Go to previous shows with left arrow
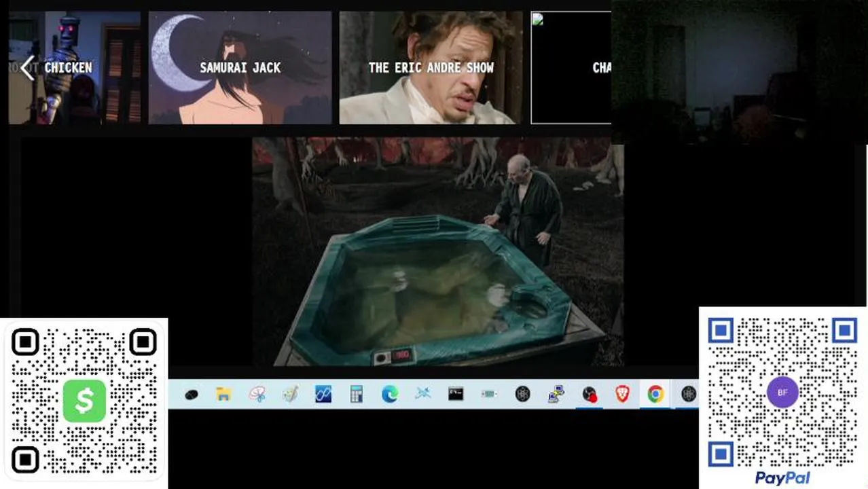Viewport: 868px width, 489px height. tap(27, 68)
